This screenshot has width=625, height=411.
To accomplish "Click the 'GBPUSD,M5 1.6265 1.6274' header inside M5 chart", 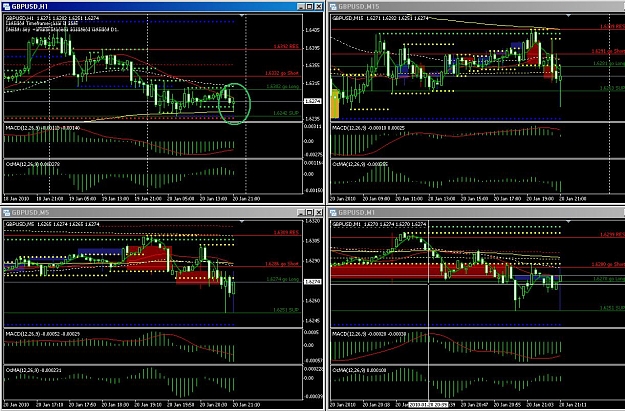I will (x=39, y=224).
